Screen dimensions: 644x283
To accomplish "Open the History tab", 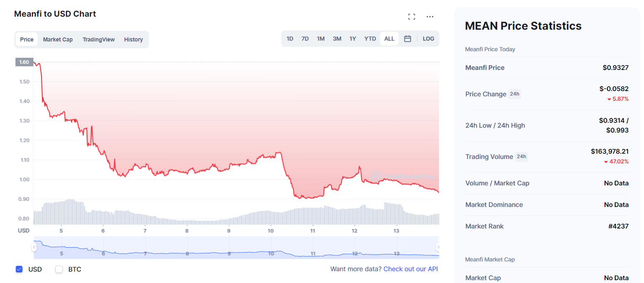I will 133,39.
